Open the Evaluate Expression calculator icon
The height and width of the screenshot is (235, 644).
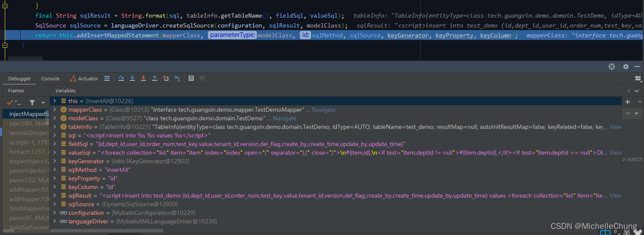click(191, 79)
